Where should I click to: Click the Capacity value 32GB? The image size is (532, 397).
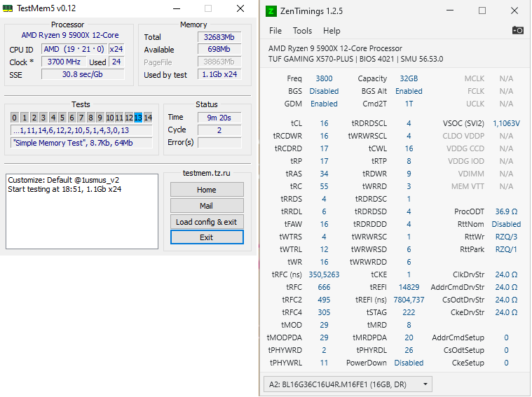click(x=409, y=78)
